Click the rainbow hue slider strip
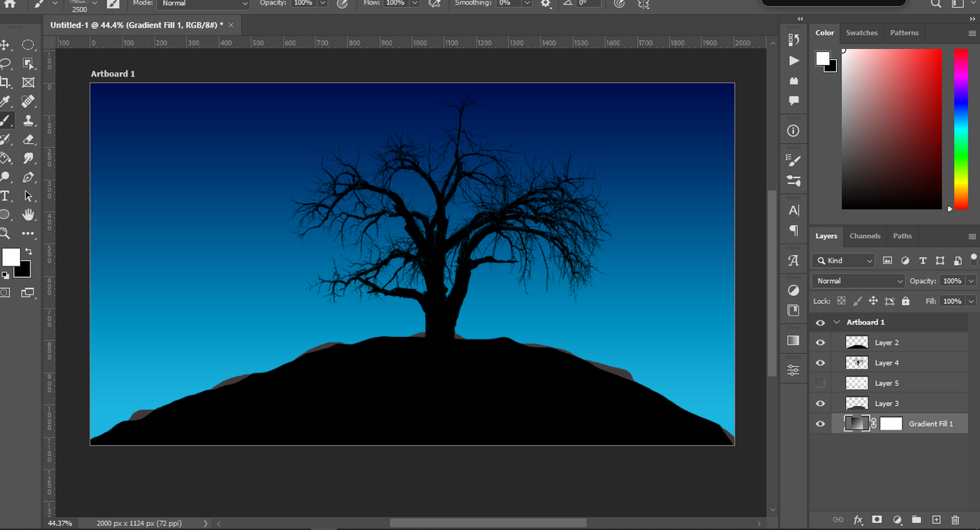The image size is (980, 530). (x=960, y=129)
